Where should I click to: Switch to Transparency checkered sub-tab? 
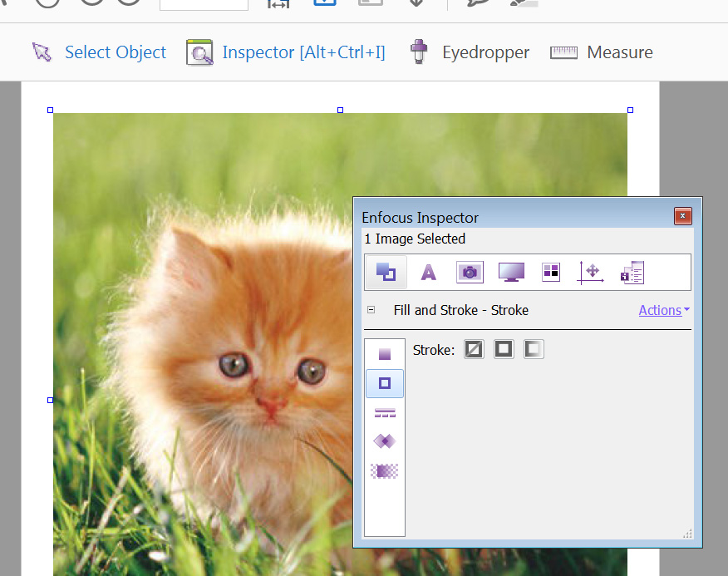[385, 471]
